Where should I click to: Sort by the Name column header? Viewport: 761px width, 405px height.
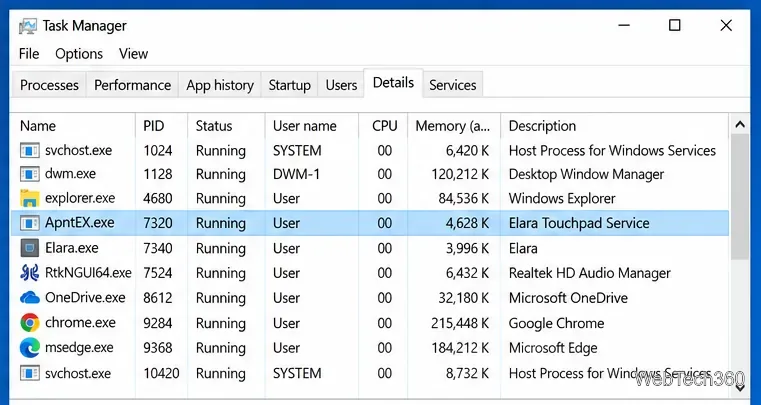pos(73,126)
